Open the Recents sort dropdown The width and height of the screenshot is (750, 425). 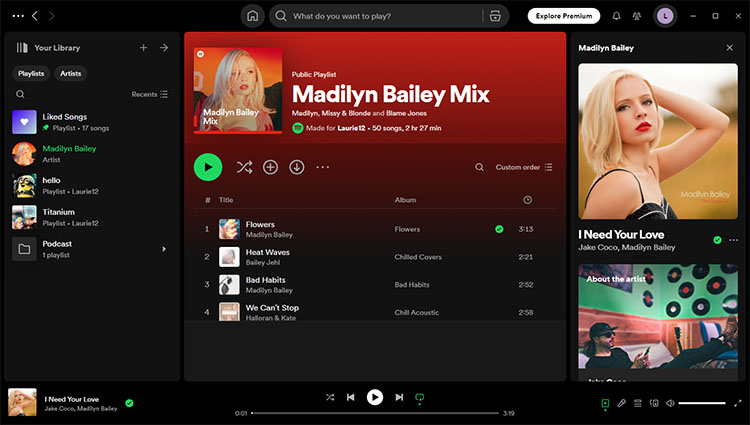(x=150, y=94)
